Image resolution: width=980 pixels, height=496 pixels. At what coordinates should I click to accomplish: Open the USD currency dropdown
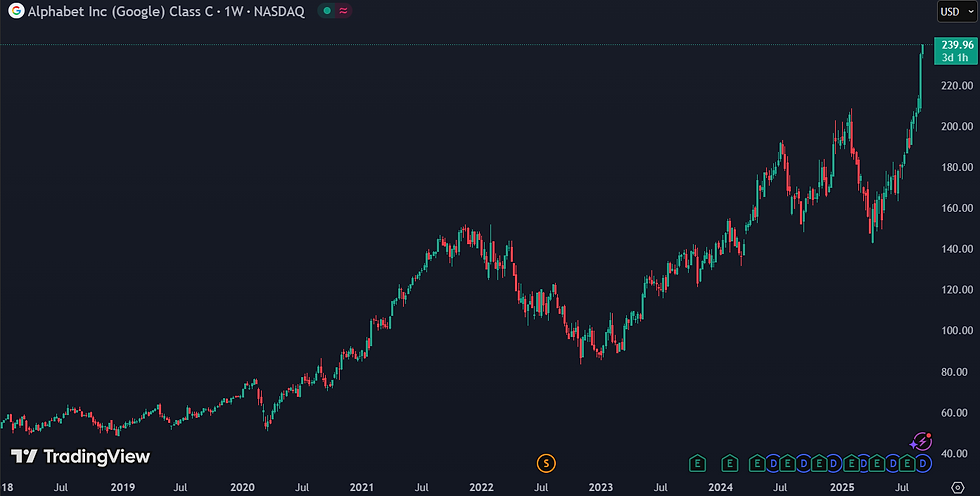(957, 11)
